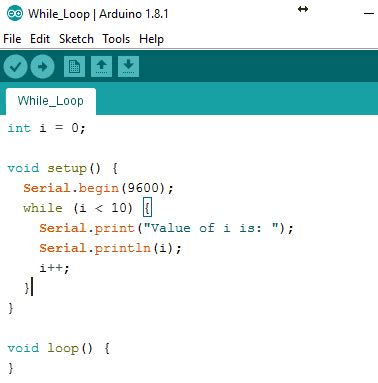
Task: Select the While_Loop sketch tab
Action: tap(51, 101)
